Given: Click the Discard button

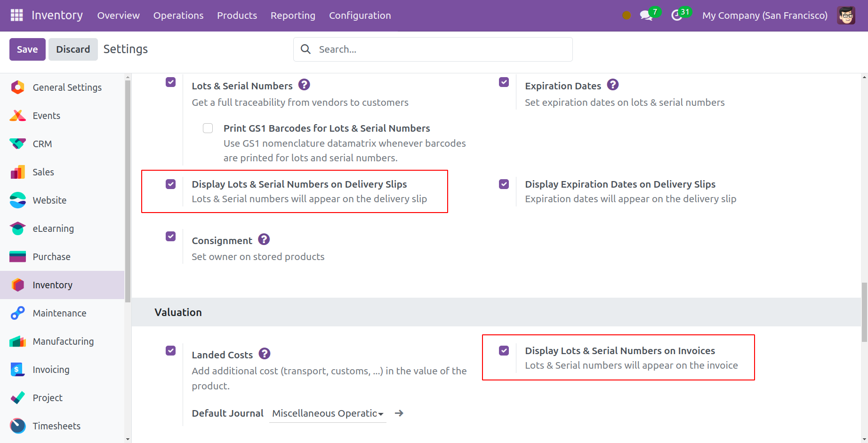Looking at the screenshot, I should tap(73, 49).
